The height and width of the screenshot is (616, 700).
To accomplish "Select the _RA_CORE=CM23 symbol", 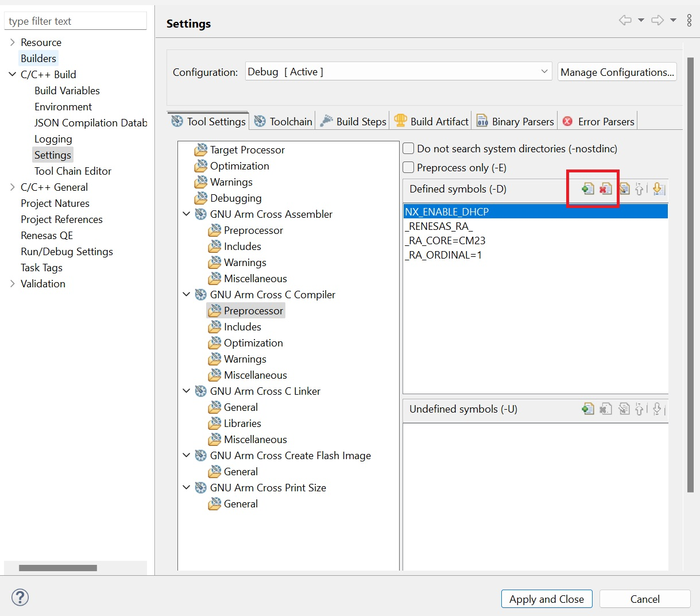I will (x=535, y=240).
